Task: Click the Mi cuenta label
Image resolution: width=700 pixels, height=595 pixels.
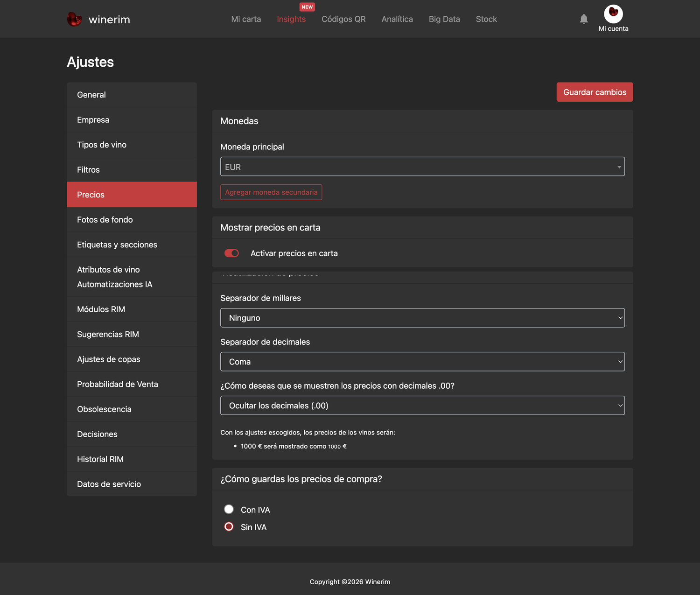Action: pyautogui.click(x=613, y=28)
